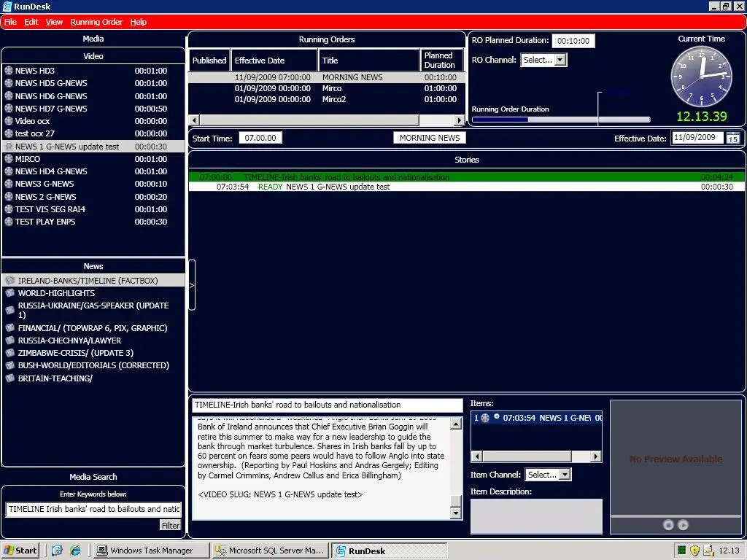The height and width of the screenshot is (560, 747).
Task: Click the Running Order Duration progress bar
Action: click(x=560, y=120)
